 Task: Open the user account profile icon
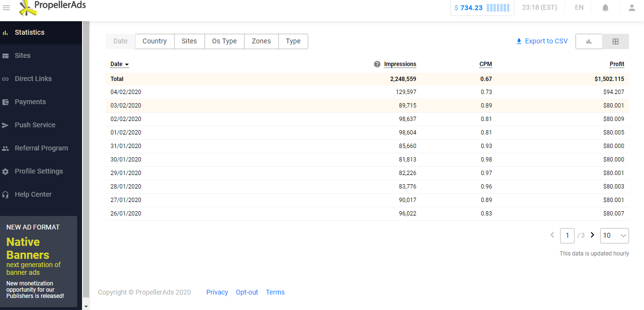click(631, 8)
